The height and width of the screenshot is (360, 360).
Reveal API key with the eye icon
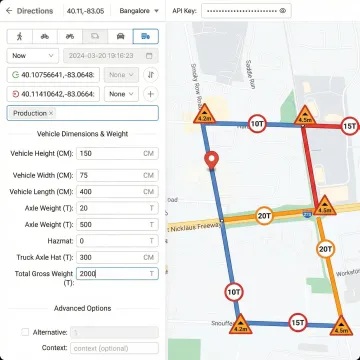tap(283, 11)
